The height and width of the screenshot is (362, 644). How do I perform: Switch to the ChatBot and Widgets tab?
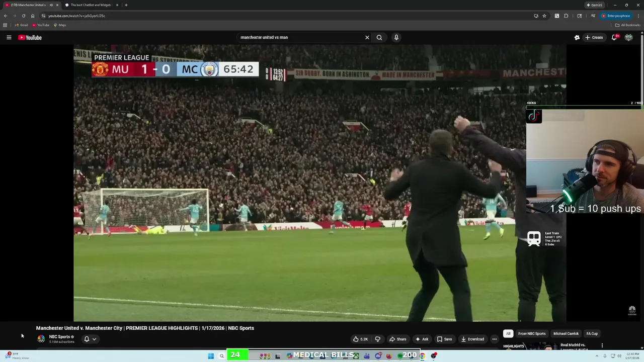point(91,5)
